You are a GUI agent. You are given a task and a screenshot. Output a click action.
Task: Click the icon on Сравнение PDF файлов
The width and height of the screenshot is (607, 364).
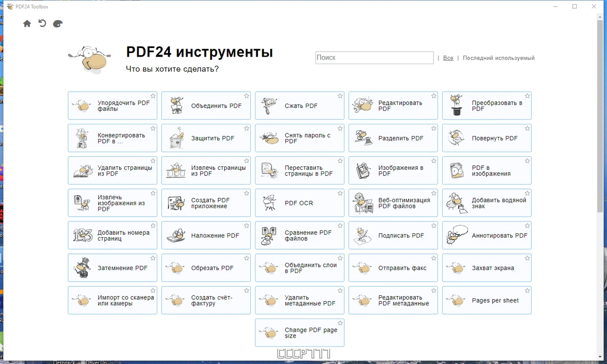point(269,235)
